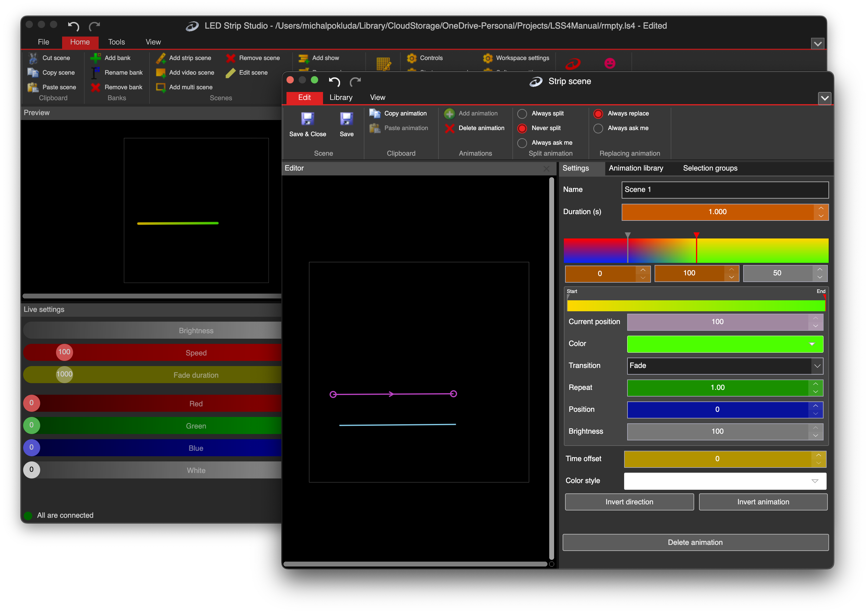Switch to Library tab in Strip scene
This screenshot has height=614, width=868.
click(341, 97)
